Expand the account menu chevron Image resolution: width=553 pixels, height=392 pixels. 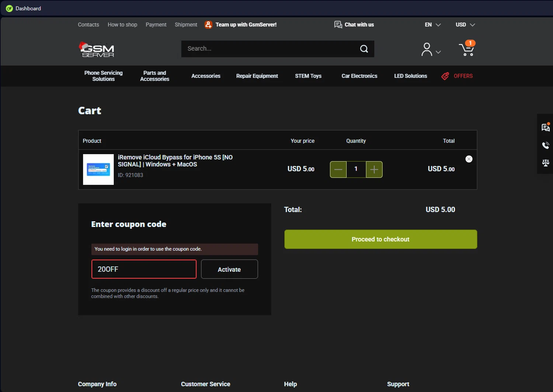click(x=438, y=52)
